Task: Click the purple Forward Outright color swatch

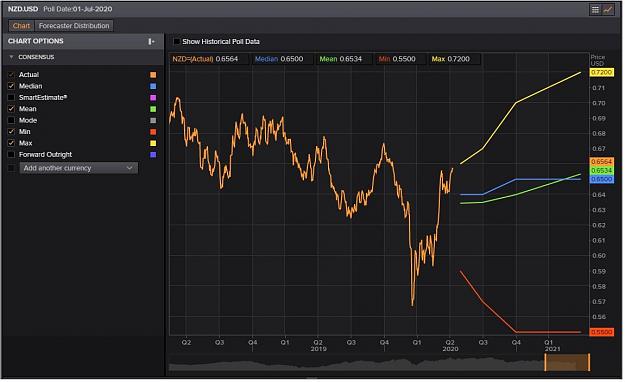Action: (x=153, y=154)
